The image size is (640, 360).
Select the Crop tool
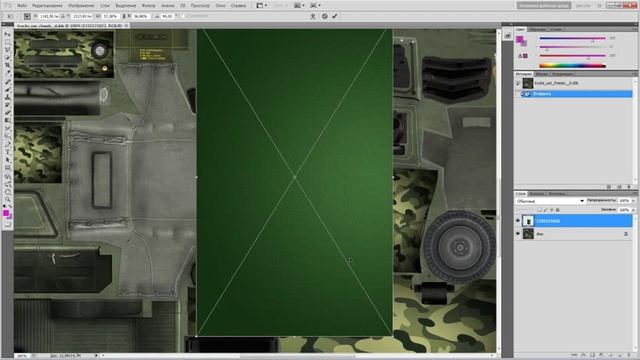tap(7, 65)
